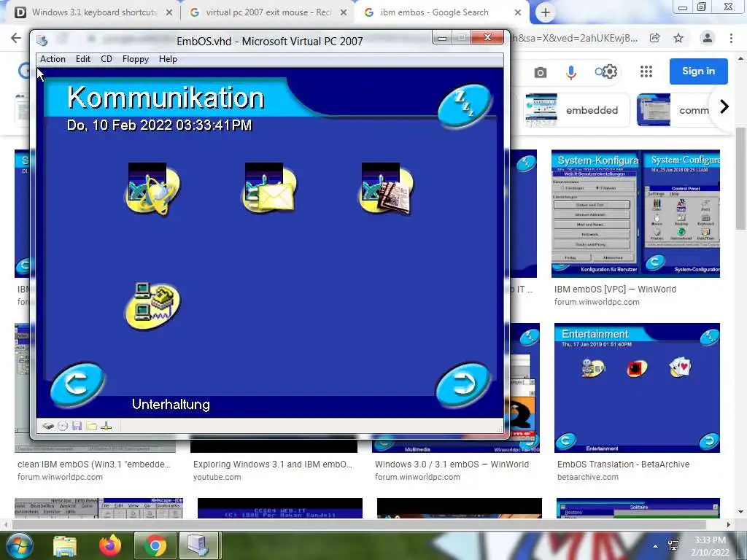Open the Edit menu in Virtual PC
Screen dimensions: 747x560
tap(83, 59)
